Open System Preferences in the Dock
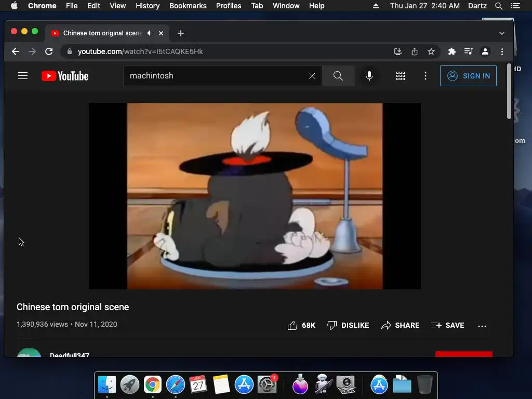 267,385
